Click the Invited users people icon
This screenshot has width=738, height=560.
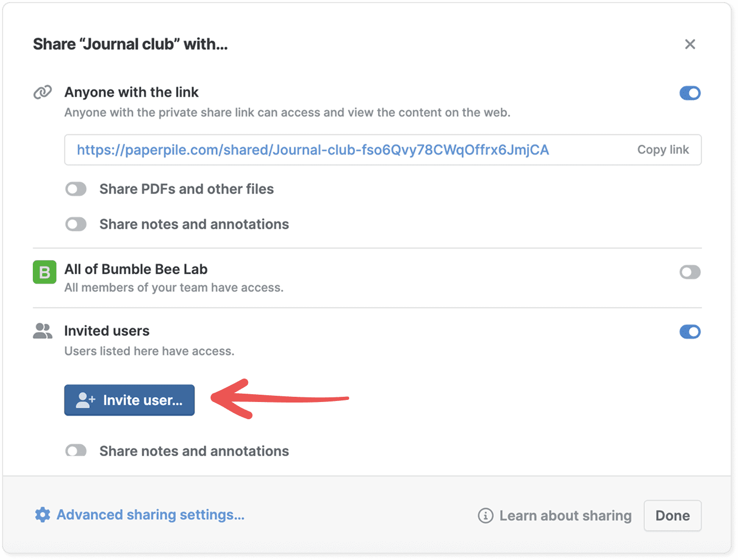click(43, 331)
